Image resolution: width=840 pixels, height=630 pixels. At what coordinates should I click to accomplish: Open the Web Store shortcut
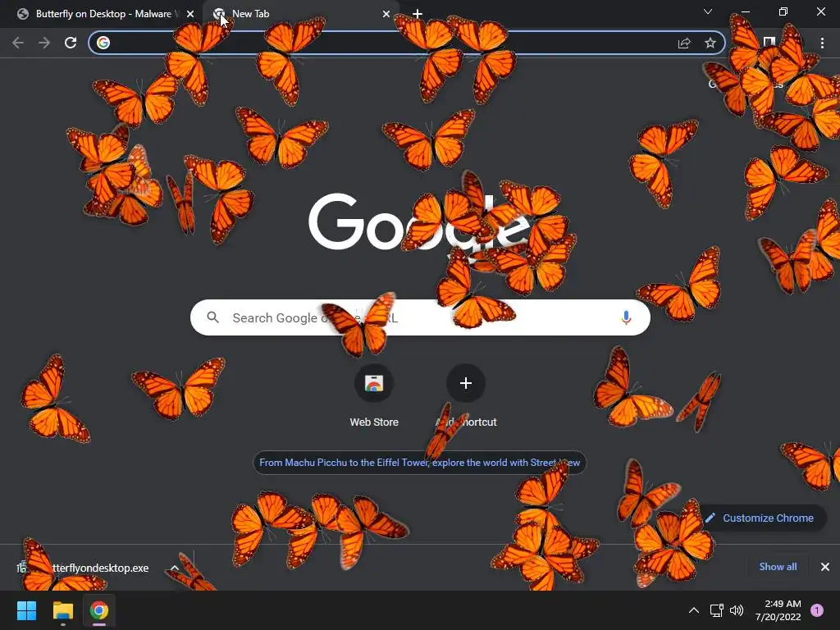pyautogui.click(x=374, y=396)
